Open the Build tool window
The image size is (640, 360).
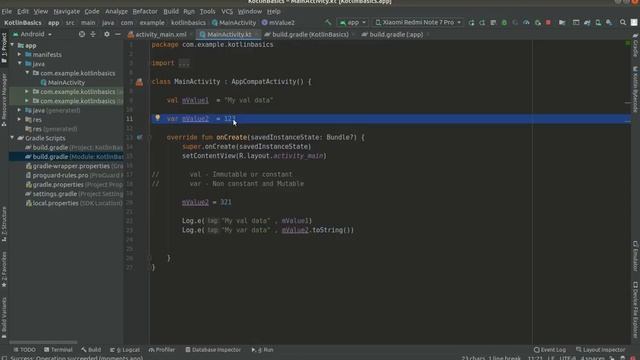click(91, 350)
